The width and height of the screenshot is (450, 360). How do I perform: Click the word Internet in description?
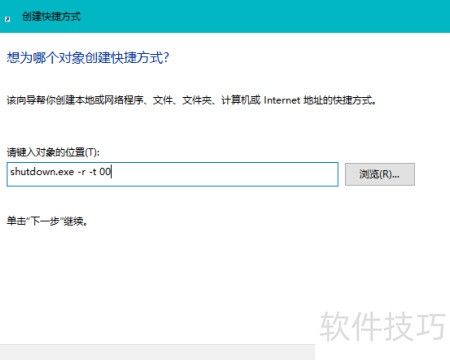[282, 100]
